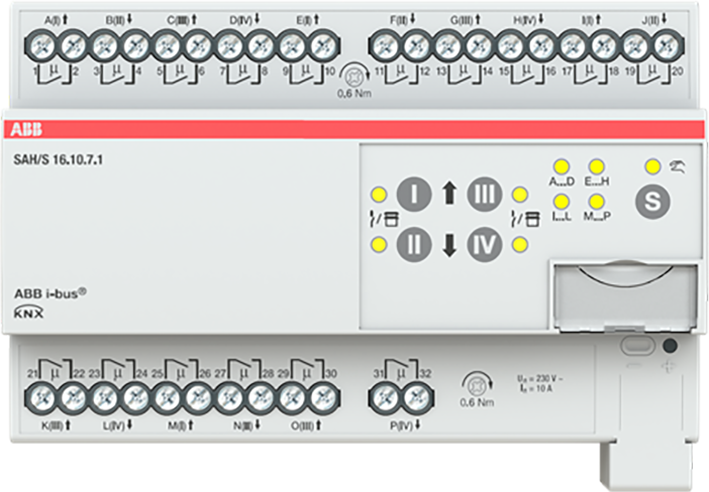Screen dimensions: 709x492
Task: Push the round S manual operation button
Action: click(x=652, y=201)
